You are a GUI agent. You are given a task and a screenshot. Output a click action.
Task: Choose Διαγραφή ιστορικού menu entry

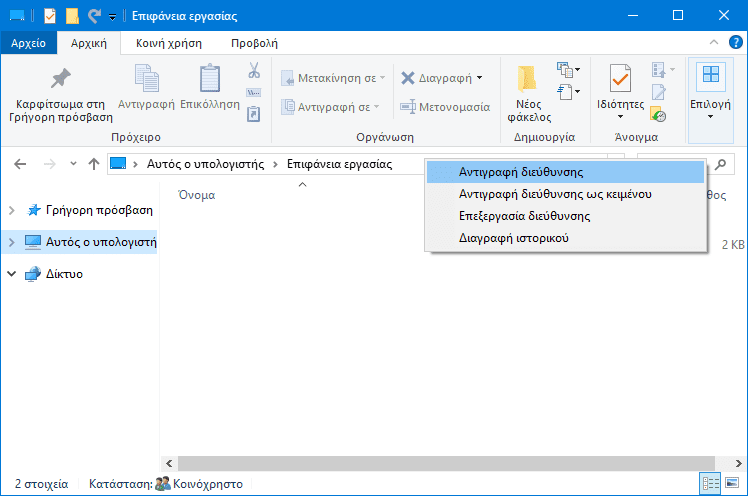click(x=565, y=238)
